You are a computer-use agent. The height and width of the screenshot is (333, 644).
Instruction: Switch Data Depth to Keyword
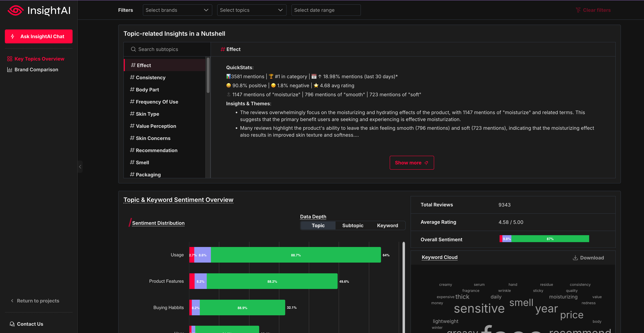click(x=387, y=225)
